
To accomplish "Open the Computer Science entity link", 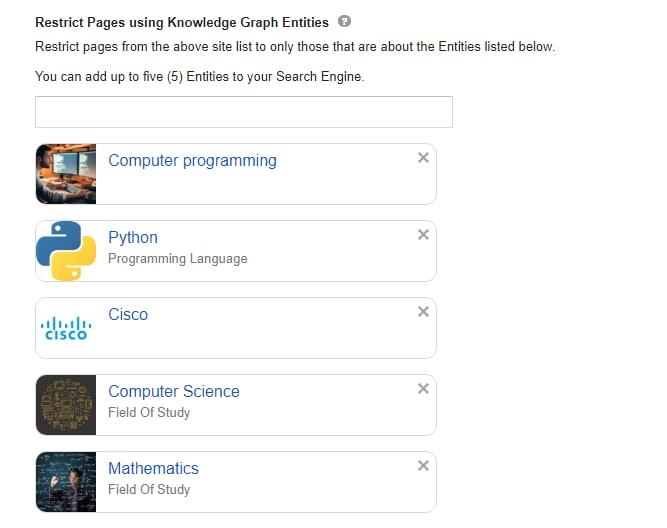I will point(174,391).
